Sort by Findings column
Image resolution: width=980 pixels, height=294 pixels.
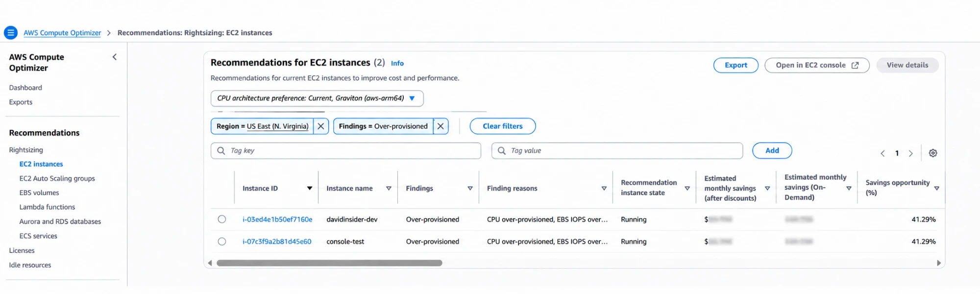(470, 188)
